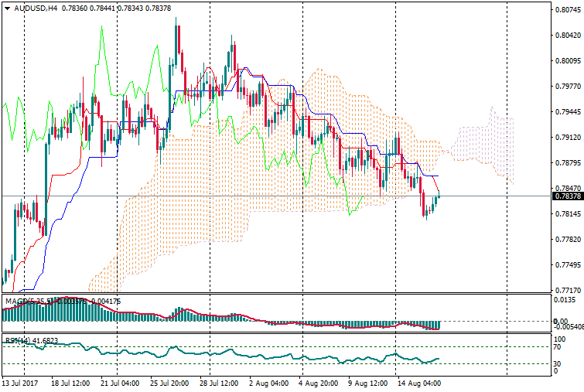Click the AUDUSD,H4 chart title text
Viewport: 584px width, 392px height.
(34, 9)
